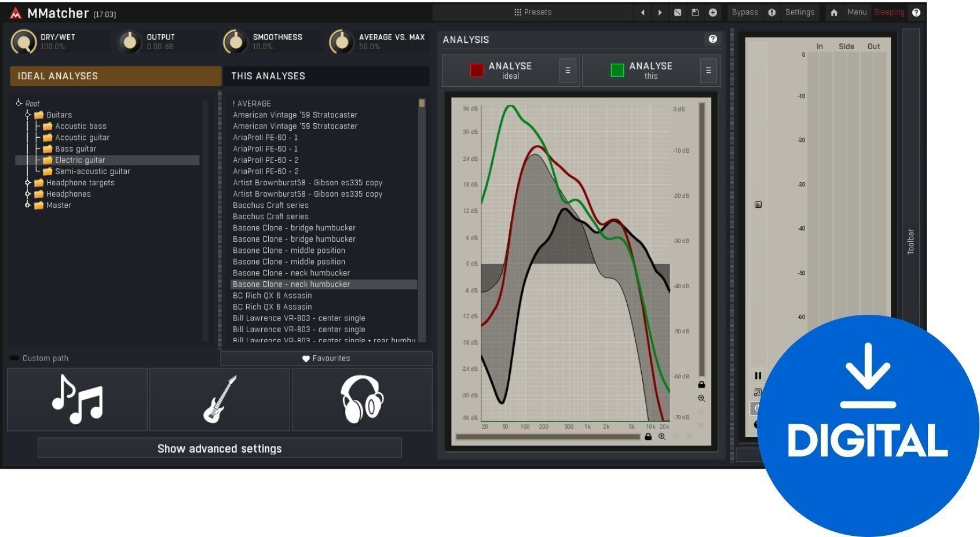Click the home icon in top bar
The height and width of the screenshot is (537, 980).
(833, 13)
